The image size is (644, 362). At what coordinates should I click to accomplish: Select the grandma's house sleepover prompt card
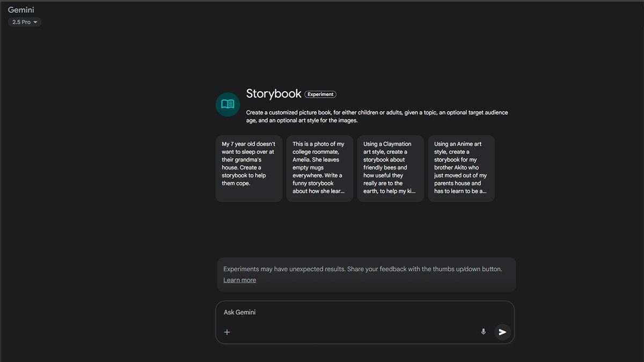pyautogui.click(x=249, y=168)
